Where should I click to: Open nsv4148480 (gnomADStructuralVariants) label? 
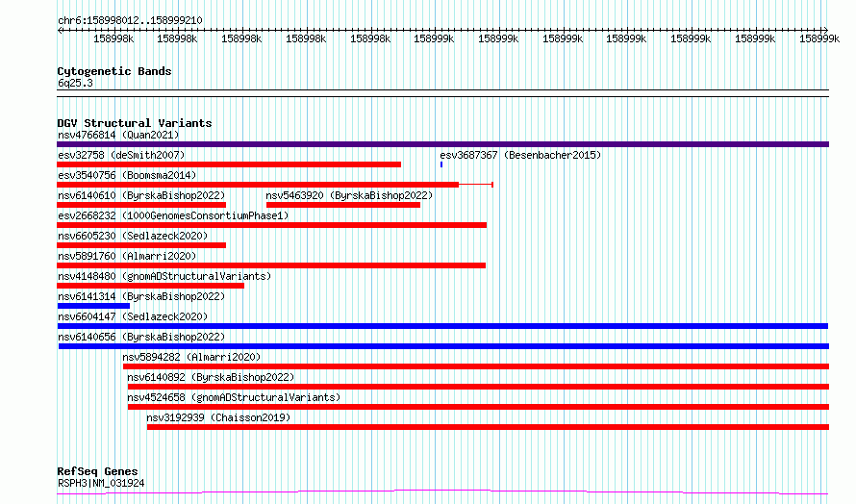164,276
